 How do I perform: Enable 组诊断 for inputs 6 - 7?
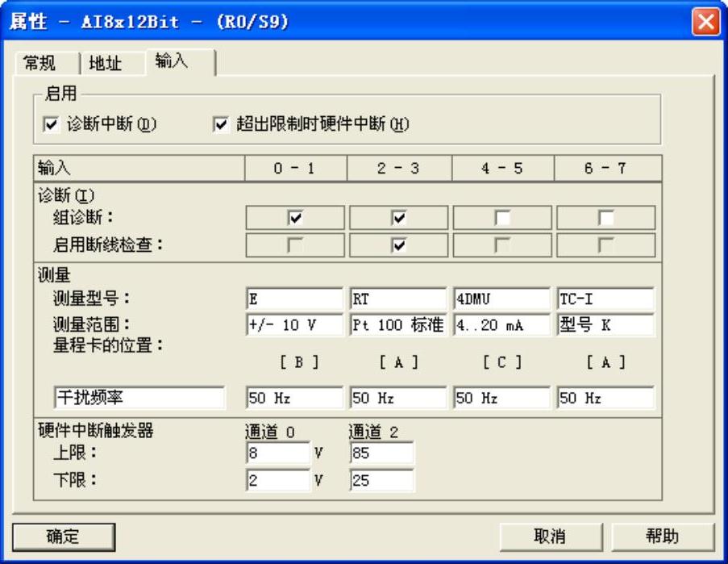click(605, 218)
